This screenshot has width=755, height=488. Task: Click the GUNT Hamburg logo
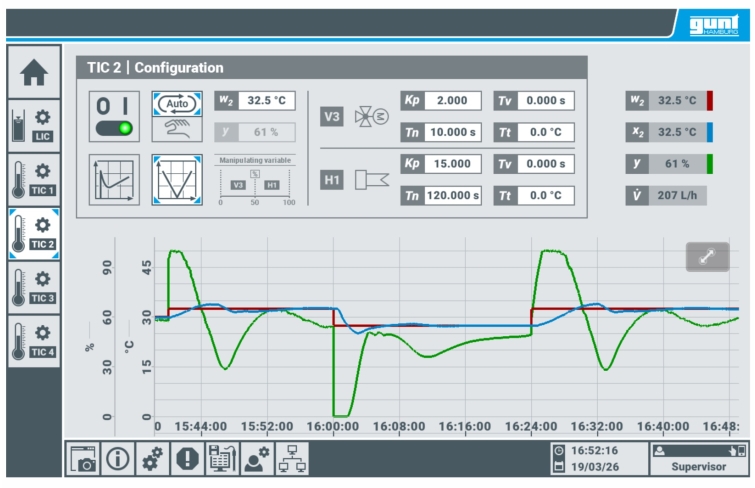(714, 25)
